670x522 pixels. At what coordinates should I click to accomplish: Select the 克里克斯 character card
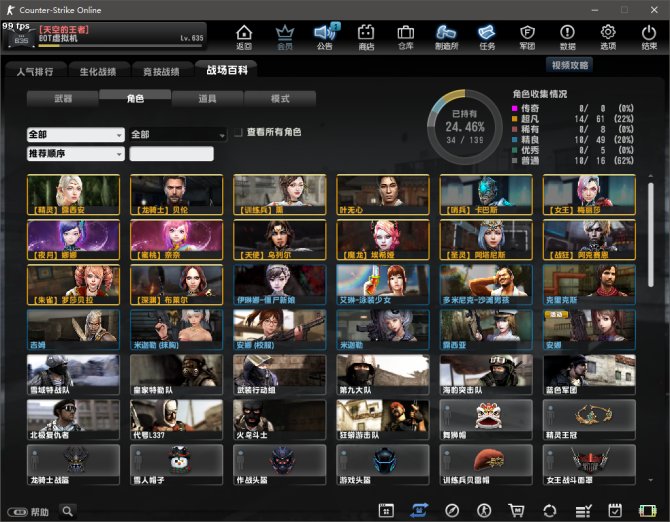click(x=589, y=284)
